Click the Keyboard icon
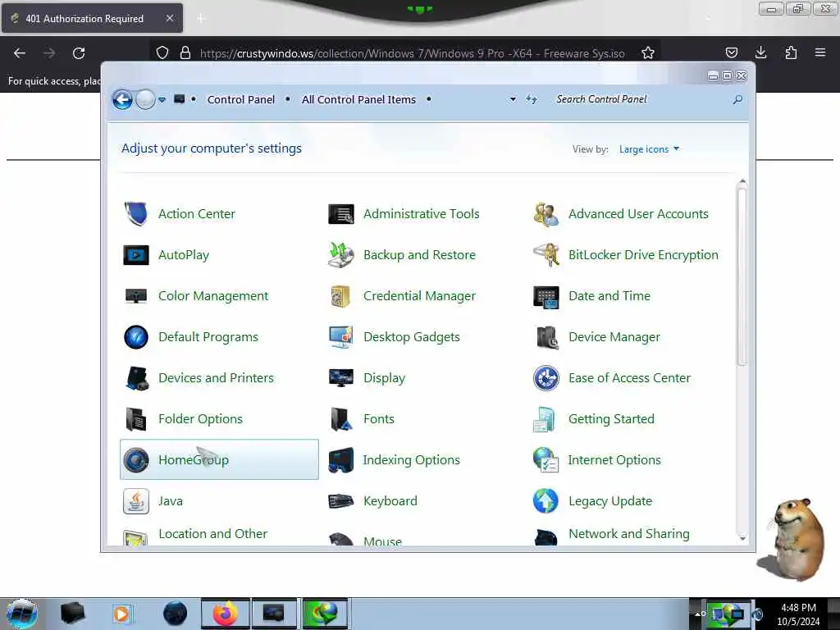The width and height of the screenshot is (840, 630). [340, 501]
